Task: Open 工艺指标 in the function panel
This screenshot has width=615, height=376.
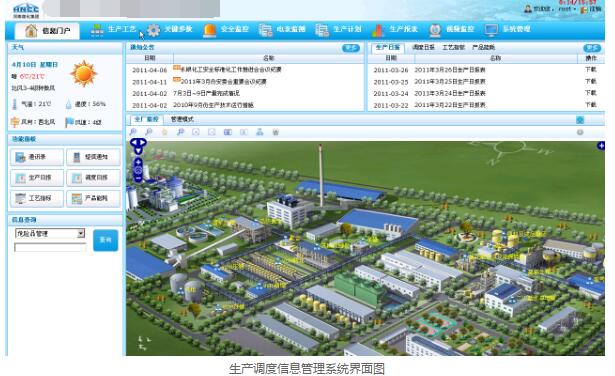Action: [37, 198]
